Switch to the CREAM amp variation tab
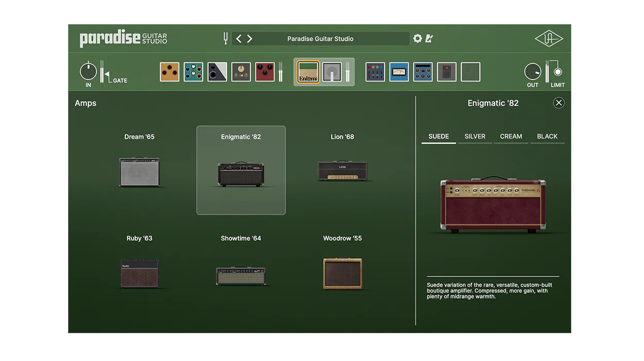 pyautogui.click(x=511, y=137)
